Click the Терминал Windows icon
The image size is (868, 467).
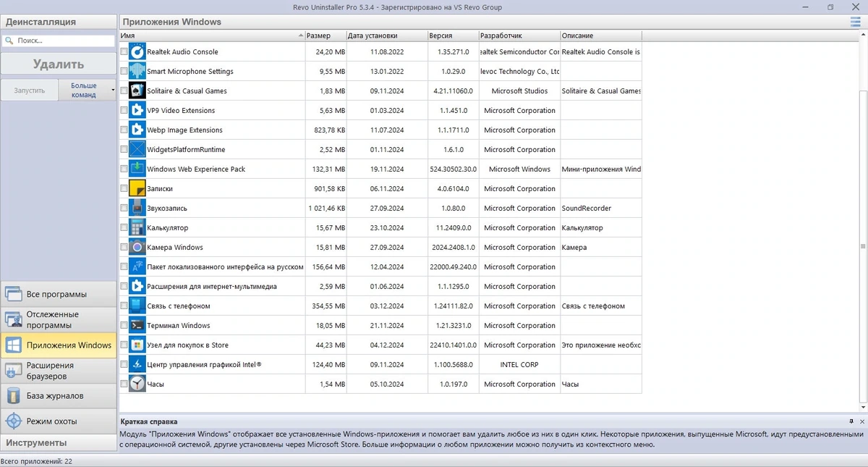137,326
